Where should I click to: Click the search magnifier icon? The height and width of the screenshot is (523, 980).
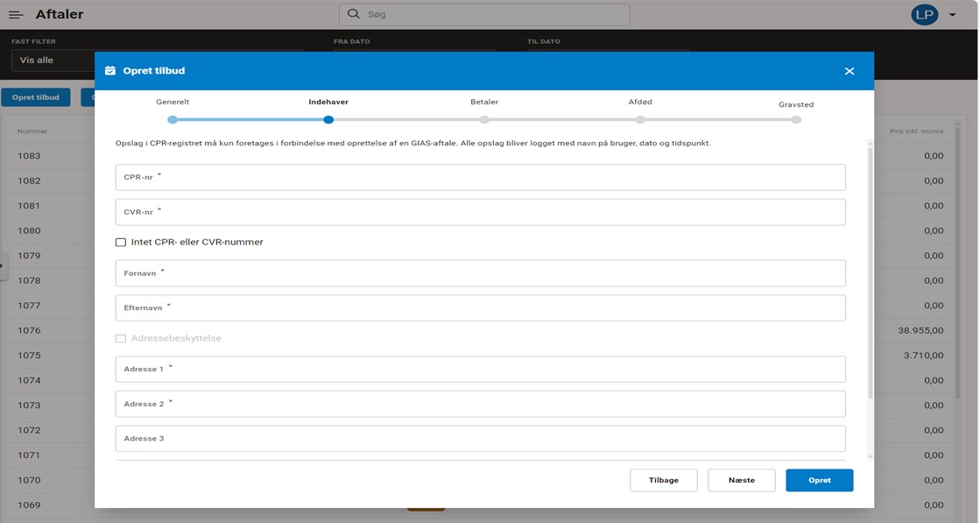354,14
